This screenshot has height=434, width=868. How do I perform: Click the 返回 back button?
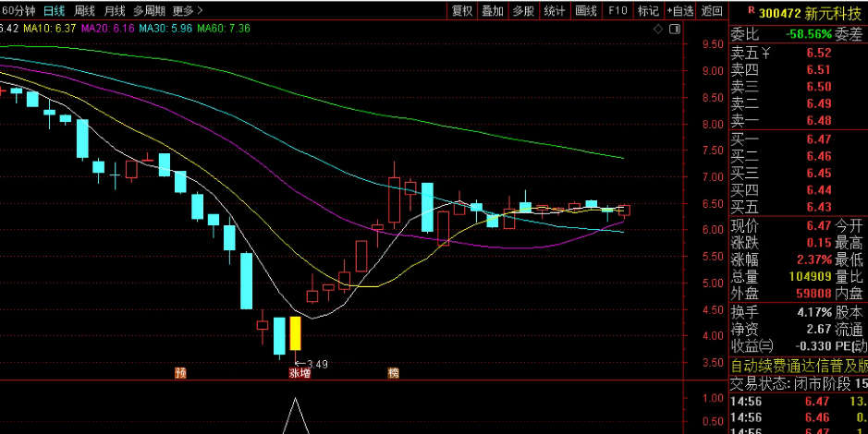(x=712, y=10)
